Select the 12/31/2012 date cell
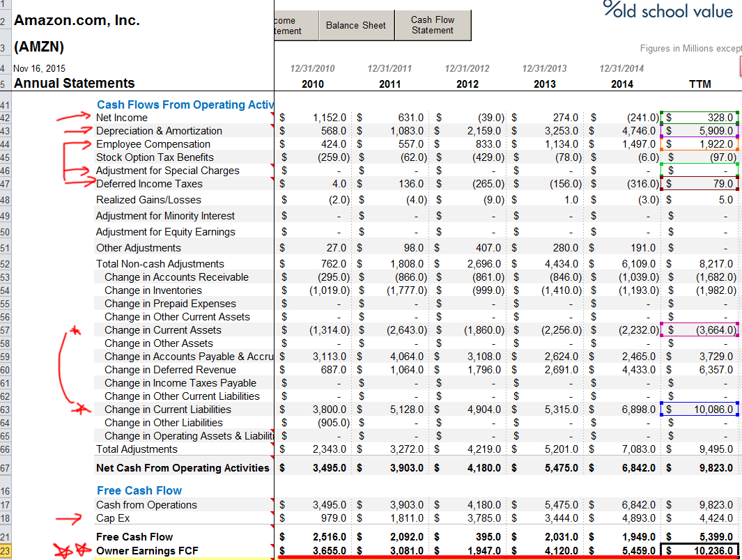Screen dimensions: 742x560 467,69
